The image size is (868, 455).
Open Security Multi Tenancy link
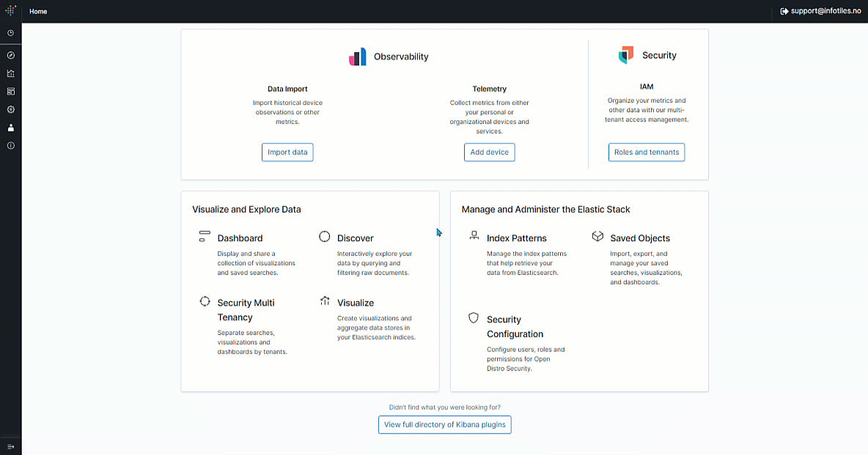pyautogui.click(x=246, y=310)
